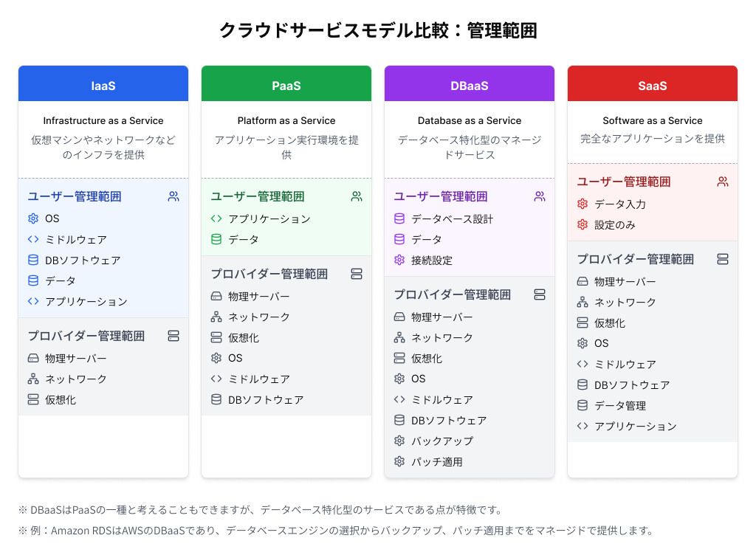The height and width of the screenshot is (555, 756).
Task: Select the blue IaaS header
Action: pos(103,84)
